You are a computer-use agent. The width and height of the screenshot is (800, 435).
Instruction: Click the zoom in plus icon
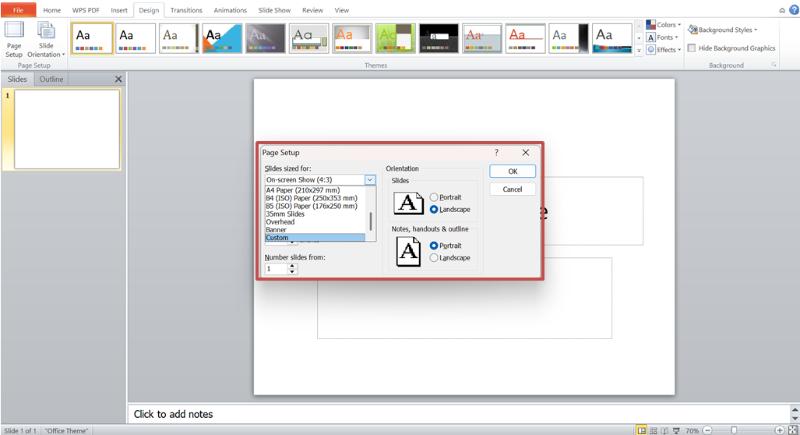click(779, 430)
